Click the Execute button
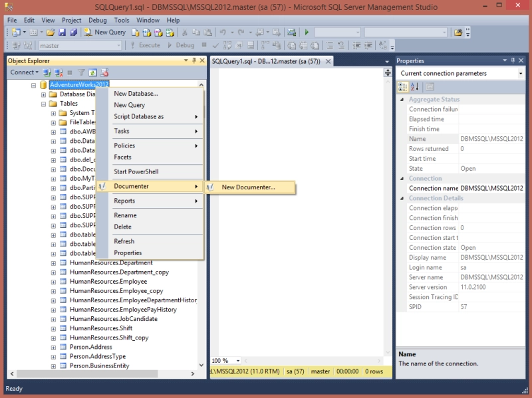The width and height of the screenshot is (532, 398). coord(145,45)
